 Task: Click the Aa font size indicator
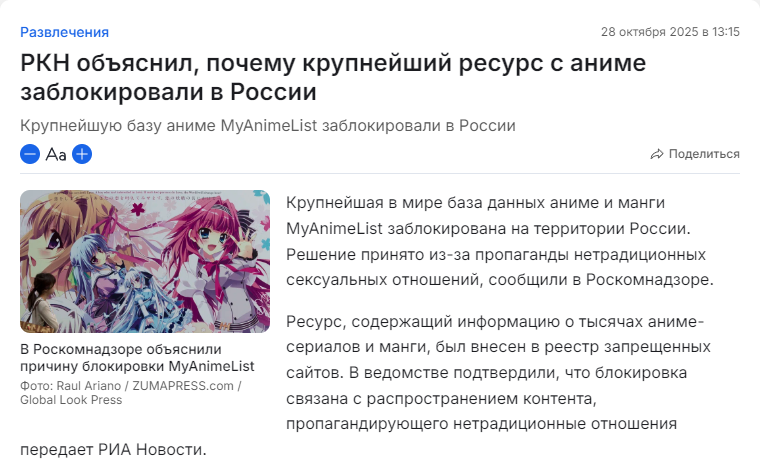point(56,155)
